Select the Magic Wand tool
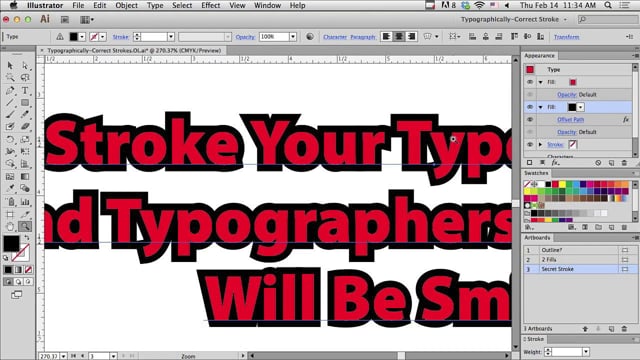 click(10, 78)
